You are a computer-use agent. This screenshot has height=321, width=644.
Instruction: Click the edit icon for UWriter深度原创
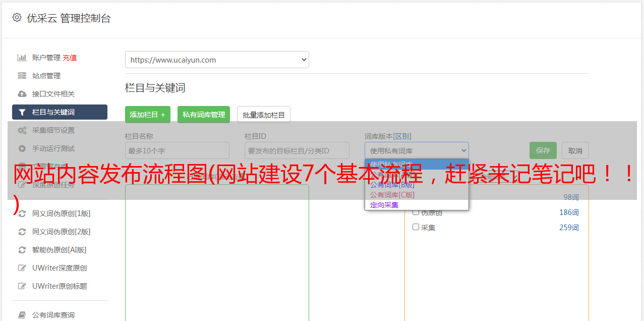pyautogui.click(x=22, y=268)
